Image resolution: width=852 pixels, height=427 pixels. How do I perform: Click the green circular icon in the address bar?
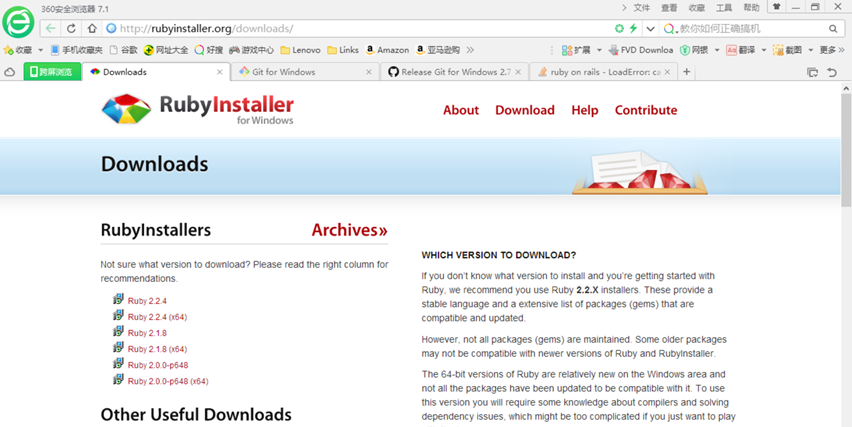pos(619,28)
